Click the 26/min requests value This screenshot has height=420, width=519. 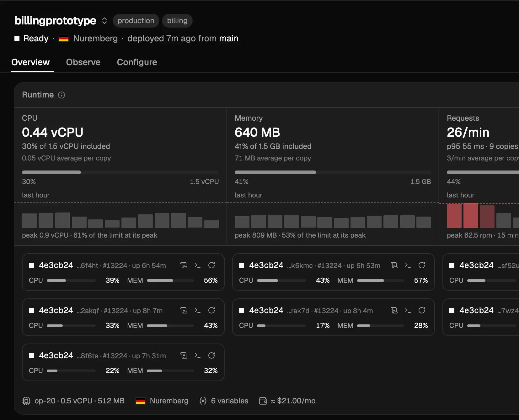tap(468, 132)
